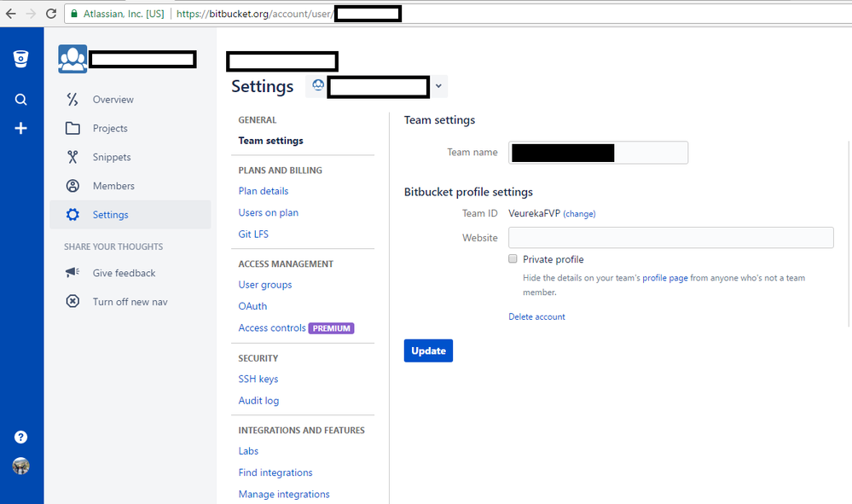Click the Update button
852x504 pixels.
(x=428, y=350)
